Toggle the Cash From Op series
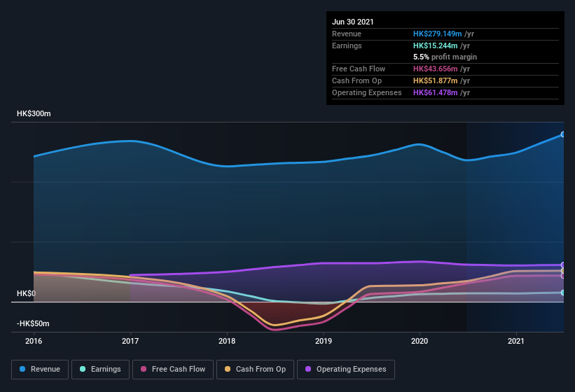 pyautogui.click(x=255, y=370)
